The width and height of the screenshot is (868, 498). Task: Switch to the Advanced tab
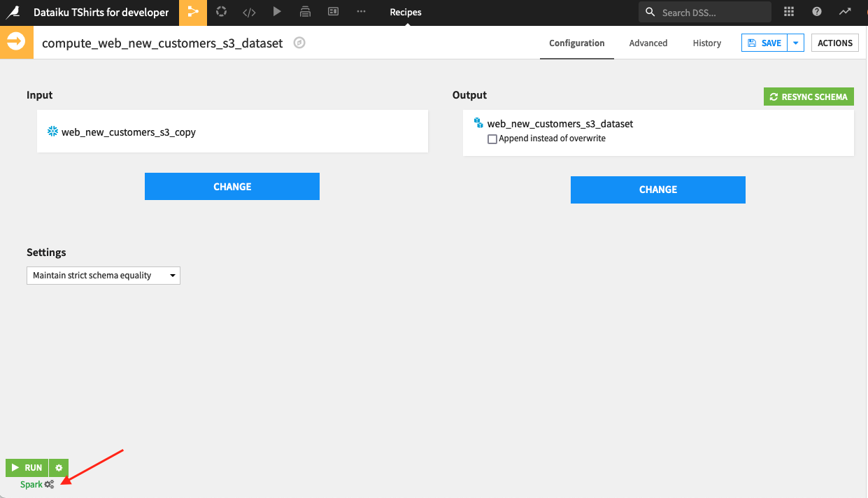click(x=648, y=43)
